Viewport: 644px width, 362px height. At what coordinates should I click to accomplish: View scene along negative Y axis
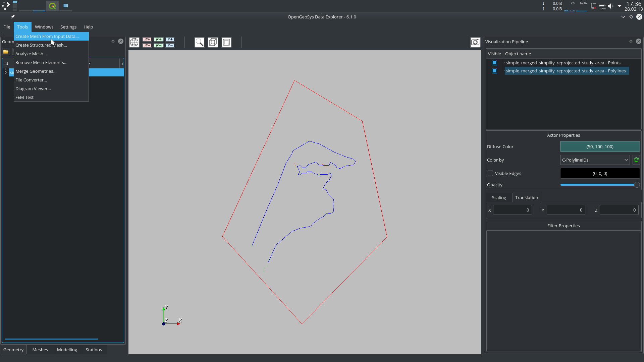click(x=158, y=45)
